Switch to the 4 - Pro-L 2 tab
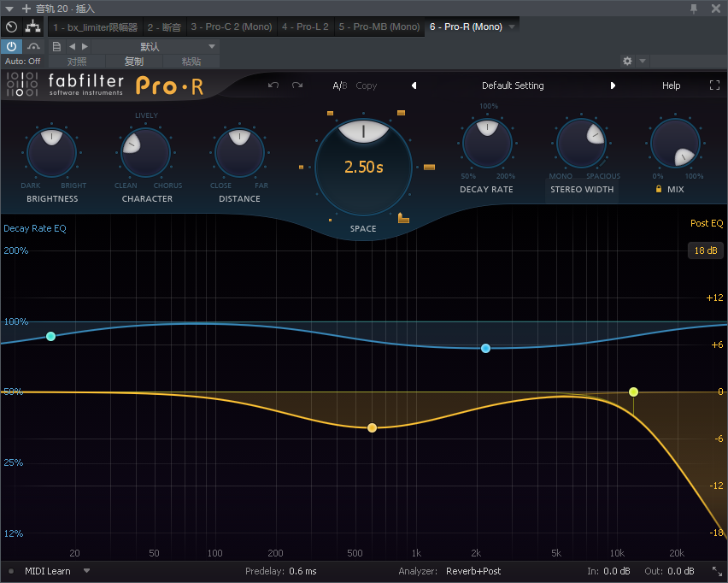Viewport: 728px width, 583px height. point(305,27)
